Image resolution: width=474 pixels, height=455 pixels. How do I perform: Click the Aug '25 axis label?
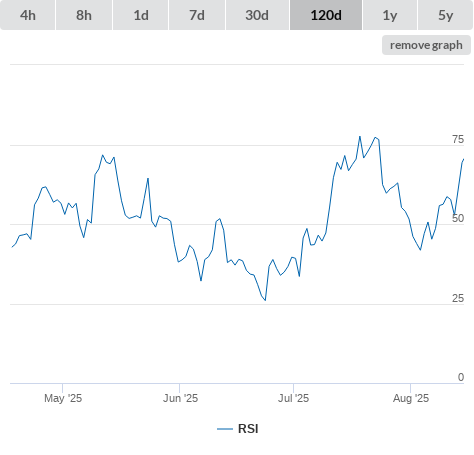tap(411, 398)
